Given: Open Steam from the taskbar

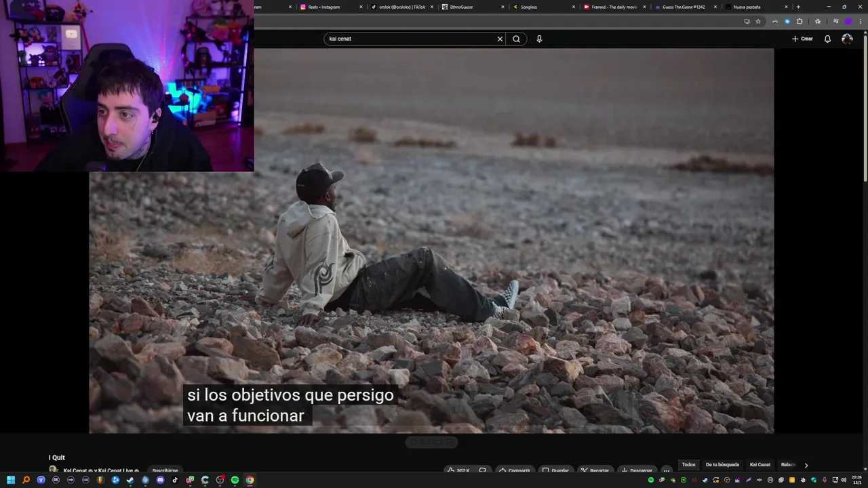Looking at the screenshot, I should click(130, 480).
